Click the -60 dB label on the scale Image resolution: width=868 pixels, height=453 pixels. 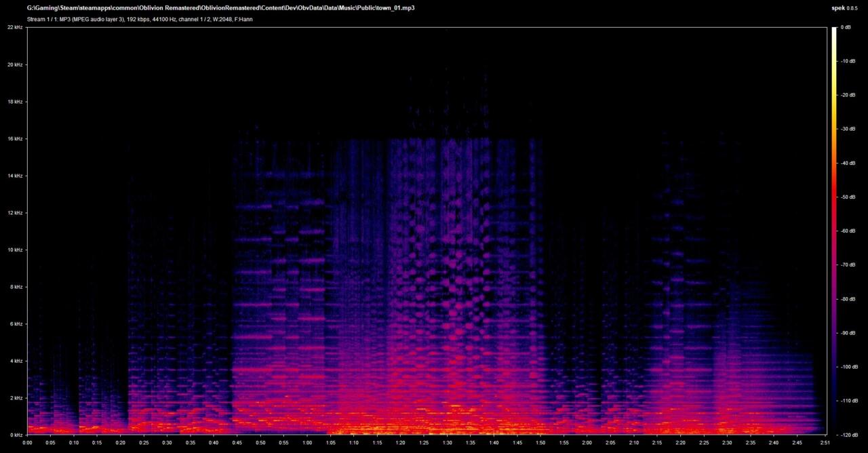tap(848, 231)
